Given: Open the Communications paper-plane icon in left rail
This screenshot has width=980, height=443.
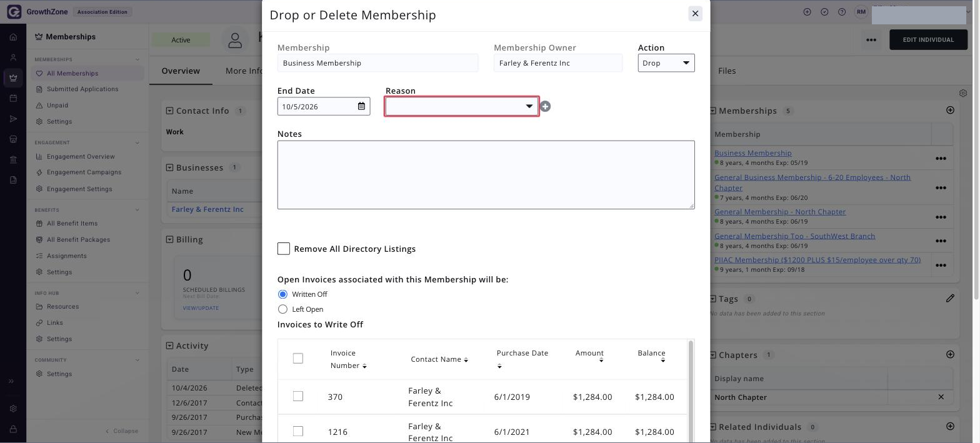Looking at the screenshot, I should pos(13,119).
